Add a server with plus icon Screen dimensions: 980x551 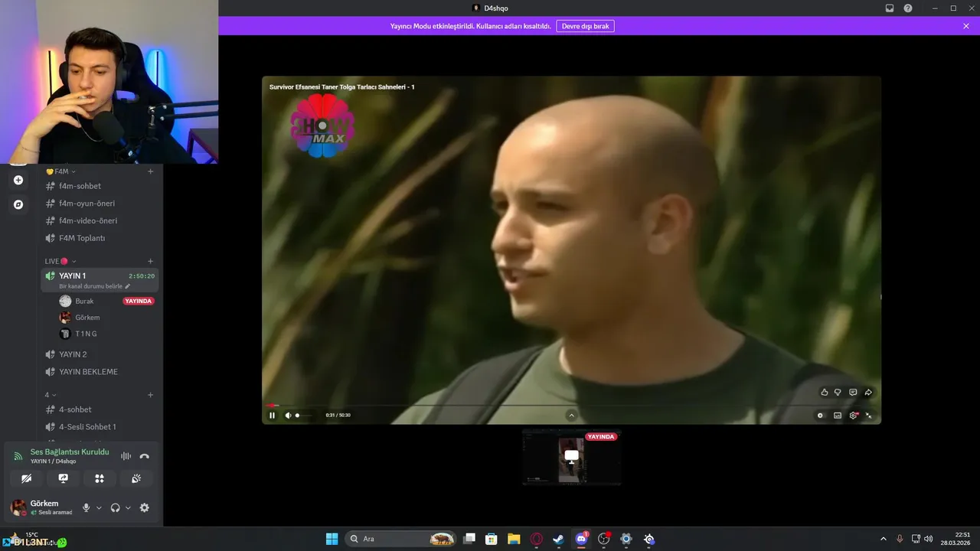coord(18,181)
